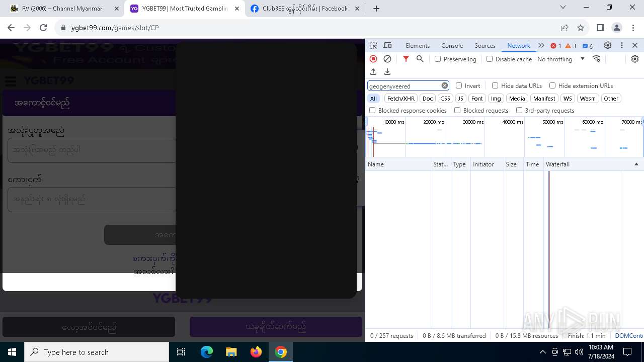Check Blocked response cookies
Image resolution: width=644 pixels, height=362 pixels.
tap(372, 110)
